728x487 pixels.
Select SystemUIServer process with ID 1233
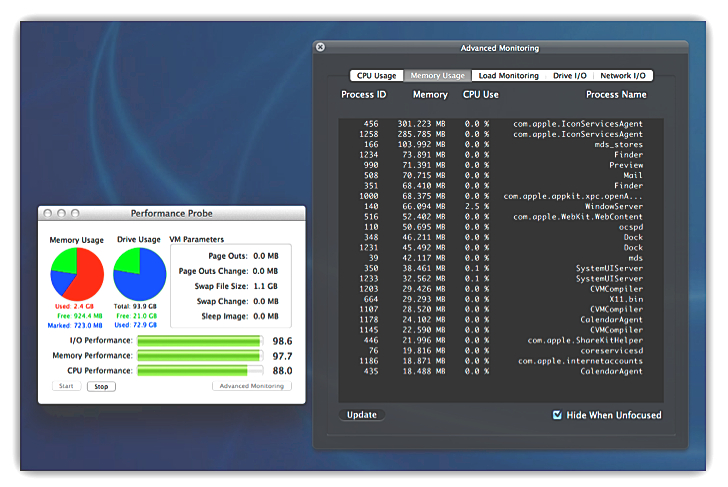(x=501, y=279)
